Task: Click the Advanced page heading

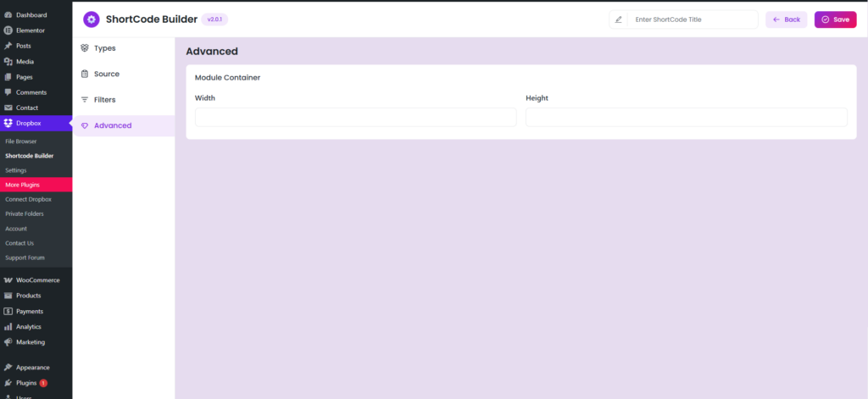Action: click(x=212, y=52)
